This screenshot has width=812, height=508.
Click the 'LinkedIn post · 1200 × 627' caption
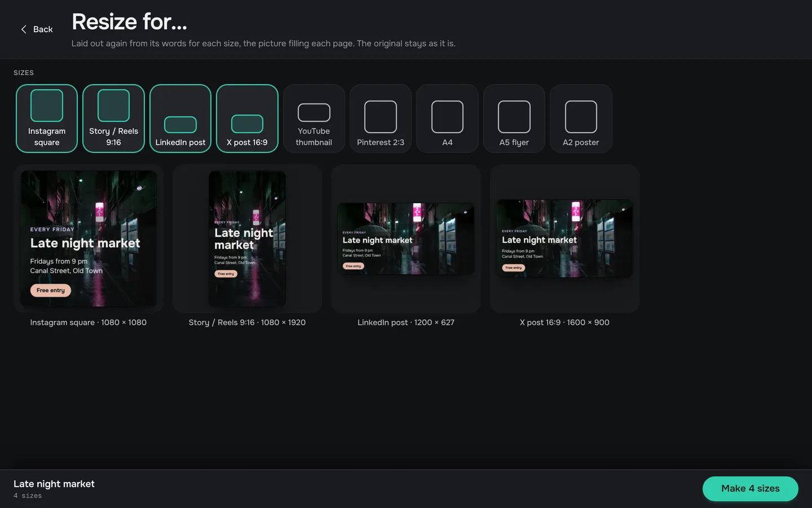(x=406, y=322)
